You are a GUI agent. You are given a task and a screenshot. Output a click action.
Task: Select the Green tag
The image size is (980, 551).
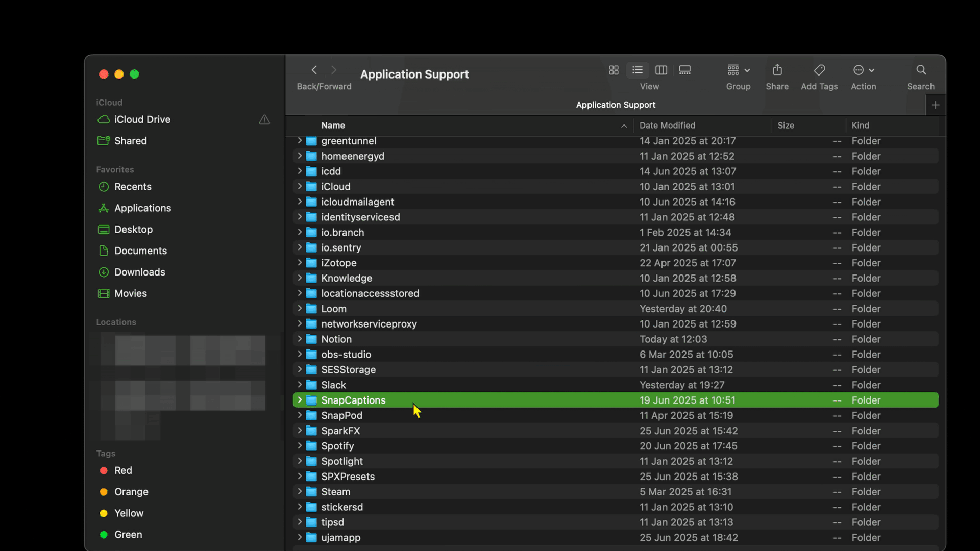coord(128,535)
